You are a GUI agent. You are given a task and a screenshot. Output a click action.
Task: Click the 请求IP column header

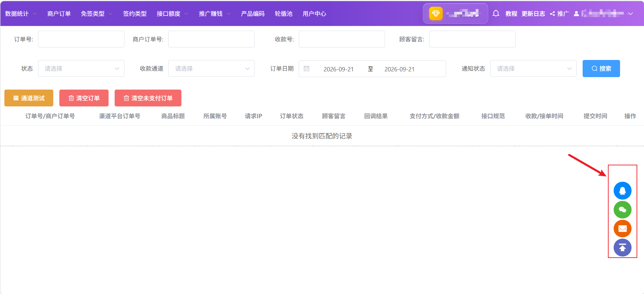pos(254,116)
